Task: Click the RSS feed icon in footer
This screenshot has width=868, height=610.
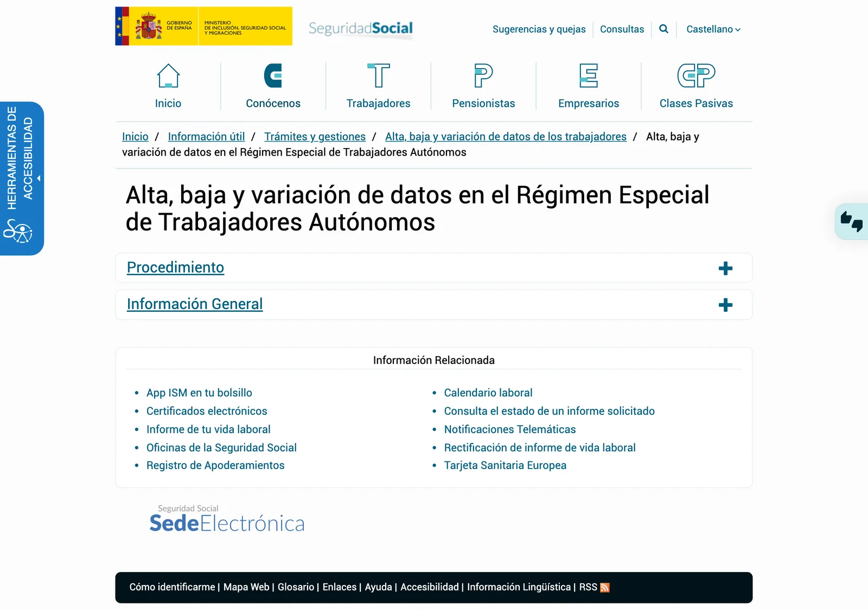Action: 605,588
